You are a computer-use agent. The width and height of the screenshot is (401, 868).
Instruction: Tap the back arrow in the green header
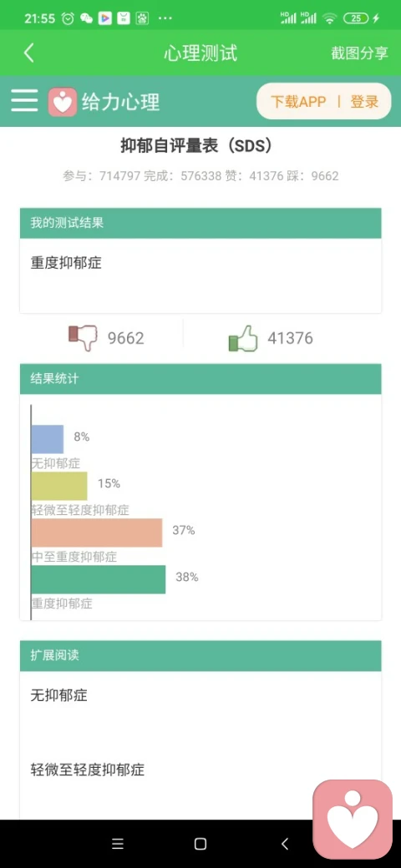point(28,53)
